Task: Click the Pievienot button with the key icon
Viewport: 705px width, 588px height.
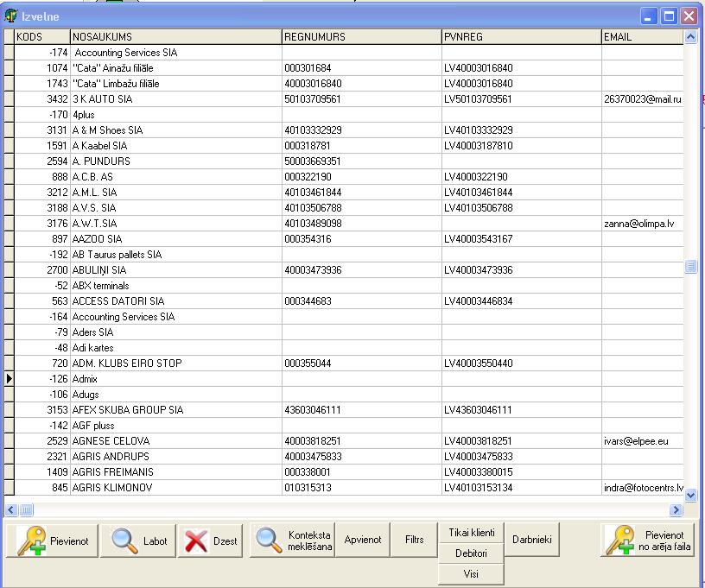Action: (52, 541)
